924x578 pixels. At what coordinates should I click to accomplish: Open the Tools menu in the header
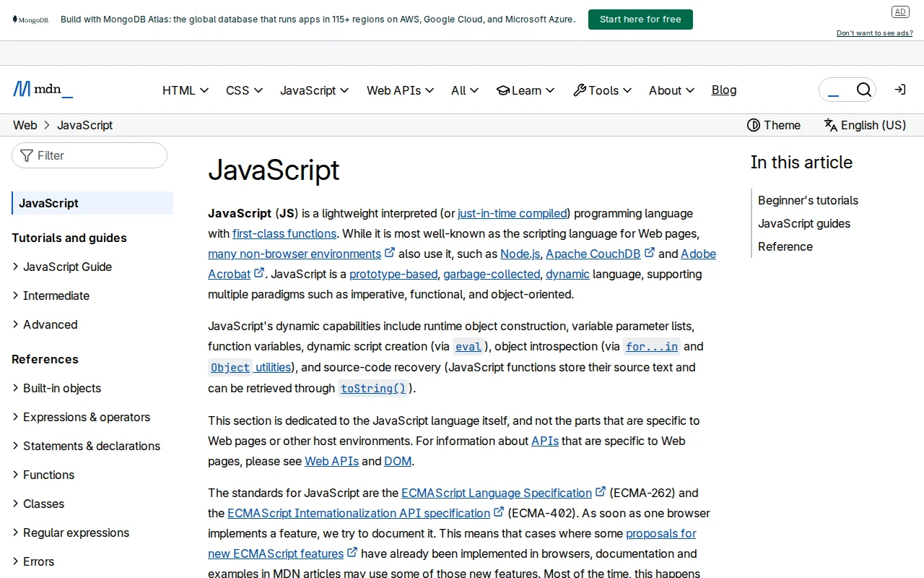click(602, 90)
